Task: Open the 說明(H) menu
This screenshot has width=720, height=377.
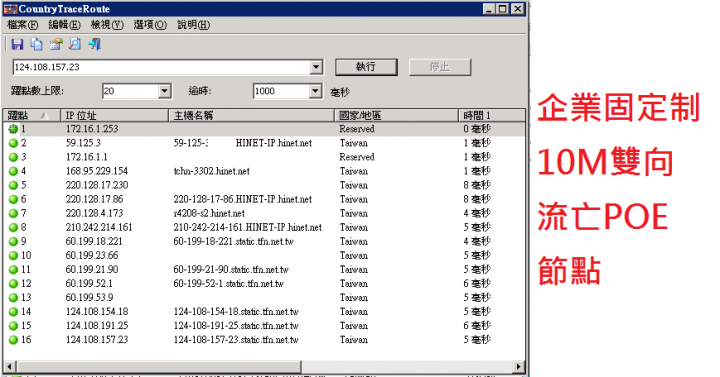Action: pyautogui.click(x=193, y=25)
